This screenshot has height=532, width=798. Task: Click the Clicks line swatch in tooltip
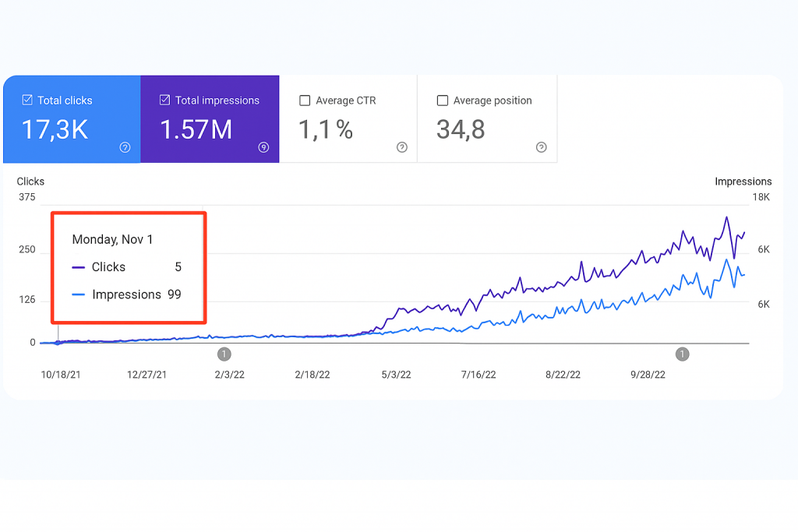pyautogui.click(x=79, y=267)
